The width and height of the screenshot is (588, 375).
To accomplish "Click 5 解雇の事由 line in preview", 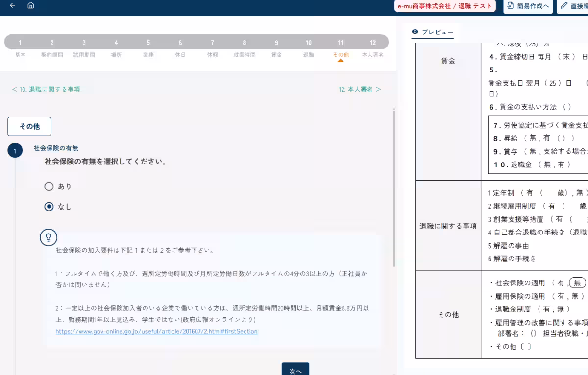I will 508,246.
